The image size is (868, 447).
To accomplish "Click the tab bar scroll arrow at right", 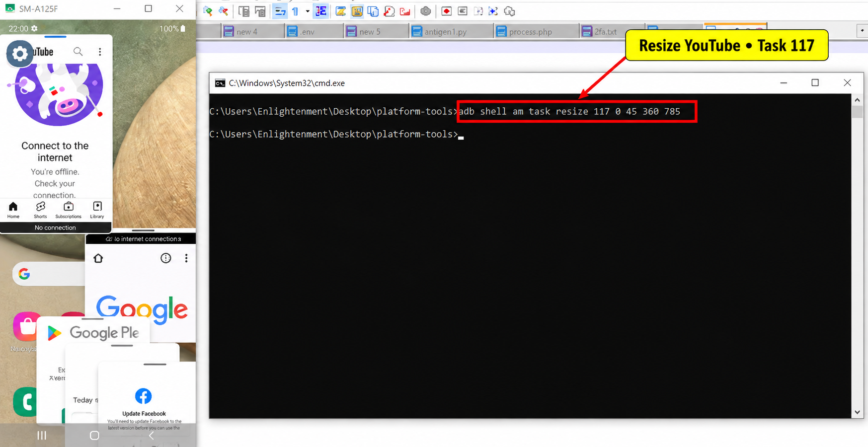I will tap(862, 31).
